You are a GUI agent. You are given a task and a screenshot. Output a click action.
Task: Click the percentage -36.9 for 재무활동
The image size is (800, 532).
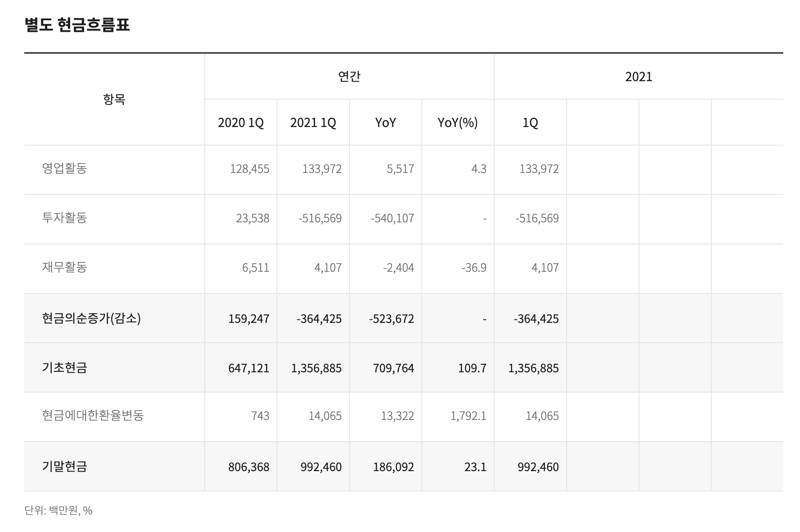[474, 268]
